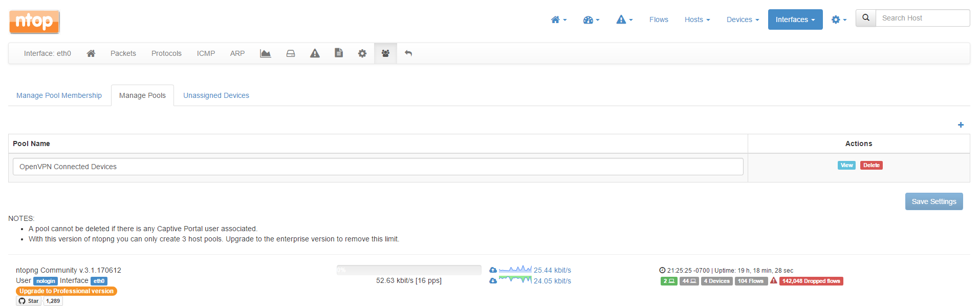The image size is (980, 306).
Task: Open the Hosts dropdown menu
Action: pyautogui.click(x=697, y=19)
